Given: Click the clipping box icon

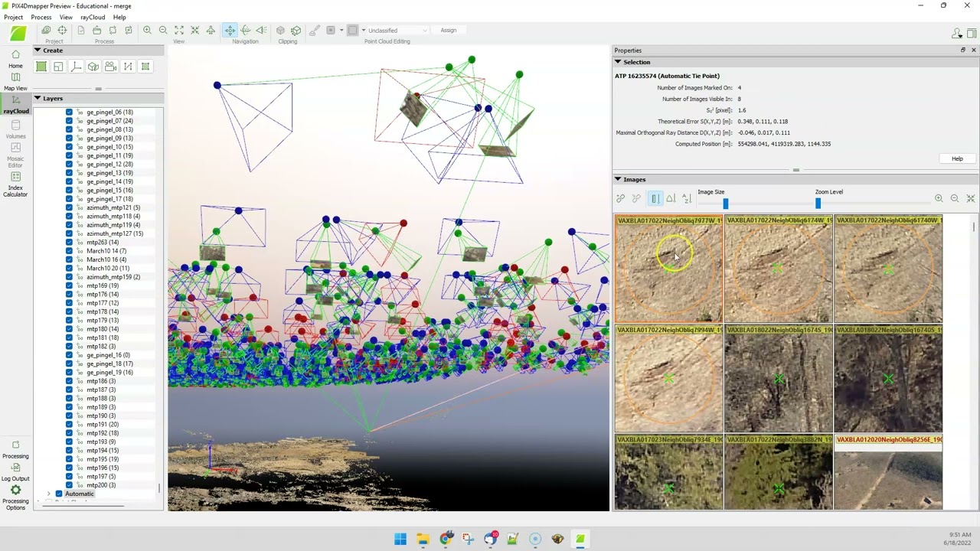Looking at the screenshot, I should click(x=280, y=30).
